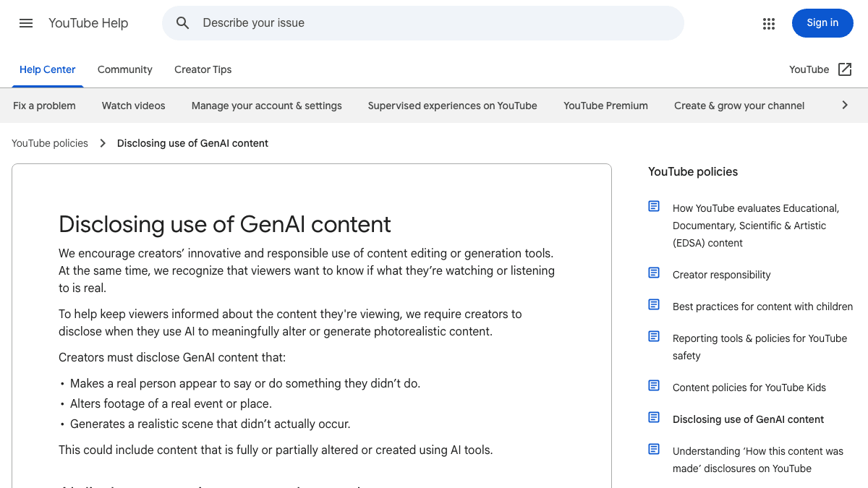Switch to the Help Center tab

click(x=48, y=69)
